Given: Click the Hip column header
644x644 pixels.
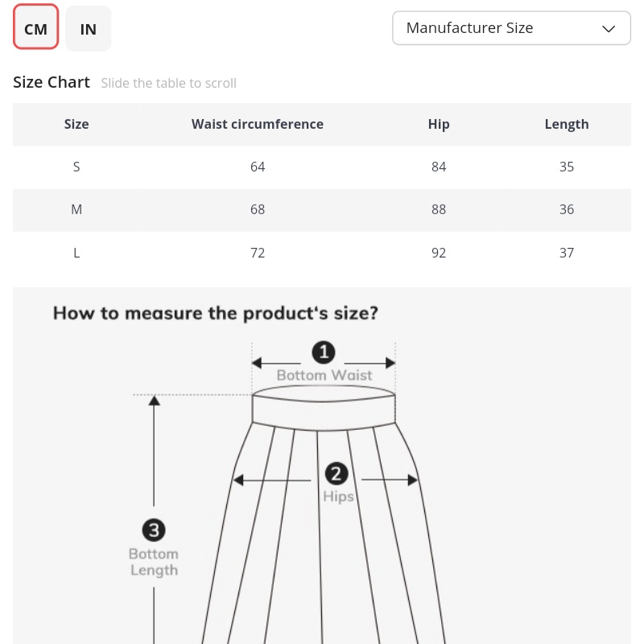Looking at the screenshot, I should (x=439, y=124).
